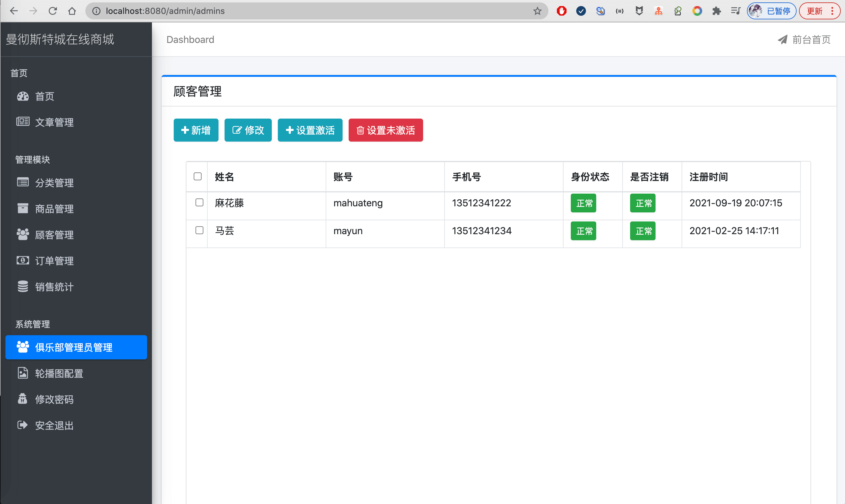
Task: Click the sign-out icon beside 安全退出
Action: coord(22,425)
